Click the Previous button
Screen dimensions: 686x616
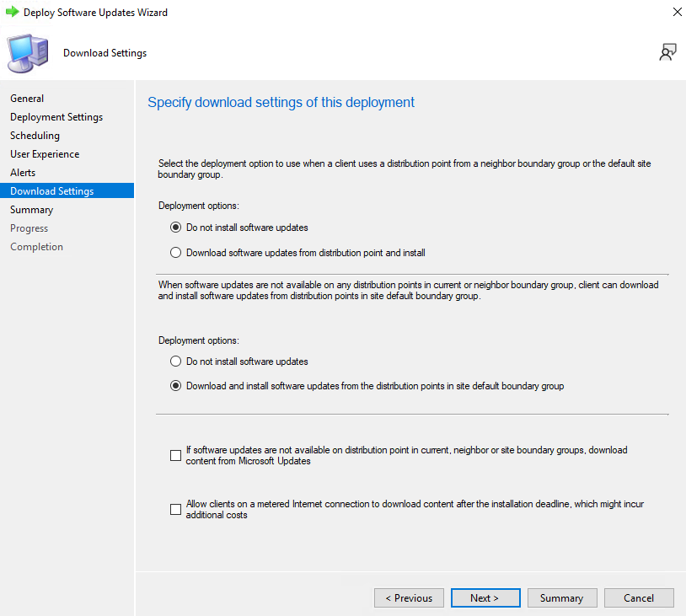click(x=409, y=598)
